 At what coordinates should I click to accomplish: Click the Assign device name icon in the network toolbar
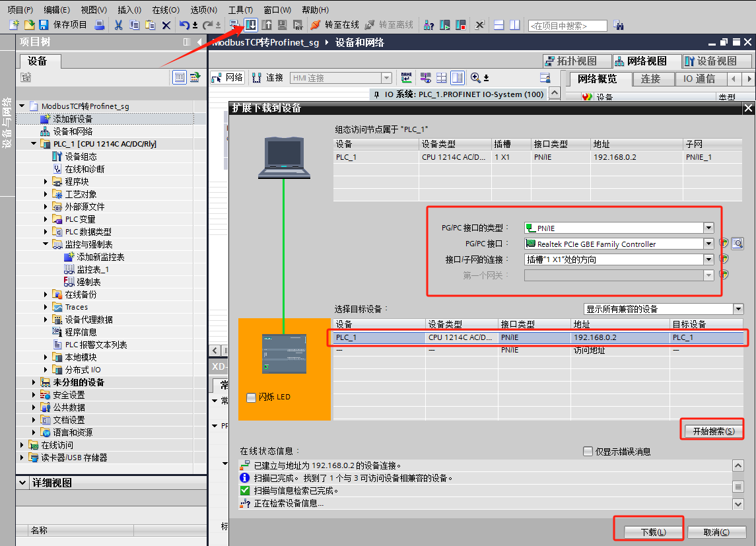click(x=407, y=78)
